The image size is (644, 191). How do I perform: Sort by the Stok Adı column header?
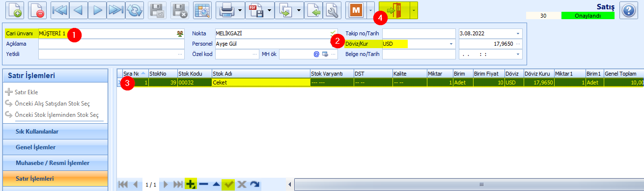pos(260,73)
